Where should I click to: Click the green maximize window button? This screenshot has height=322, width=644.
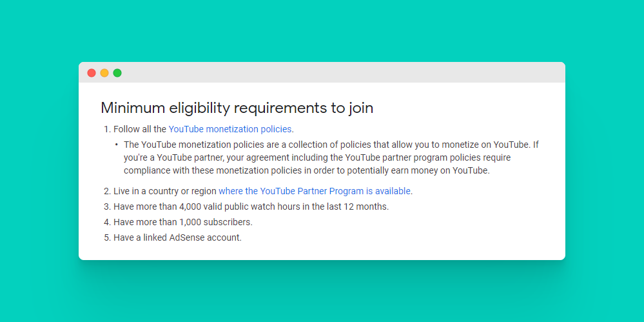(117, 73)
